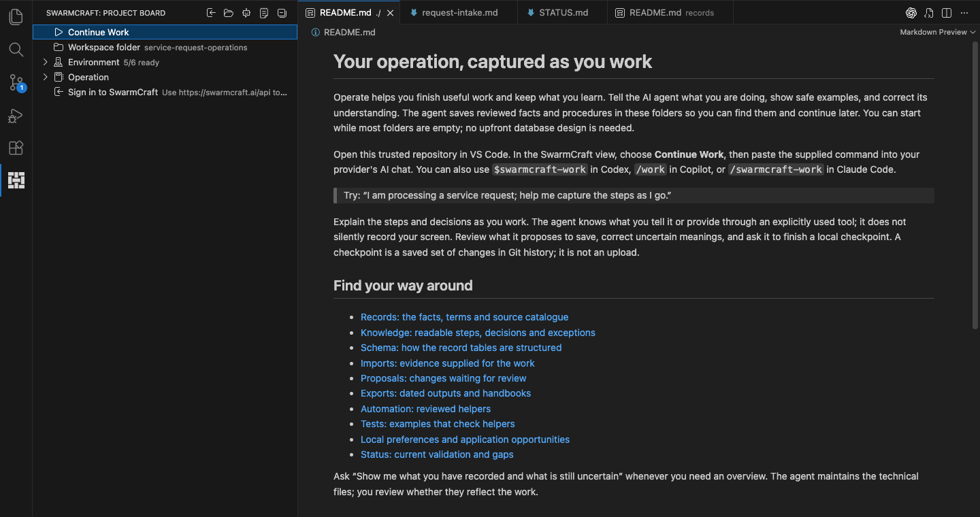Click the README.md breadcrumb in editor
Viewport: 980px width, 517px height.
click(x=349, y=32)
